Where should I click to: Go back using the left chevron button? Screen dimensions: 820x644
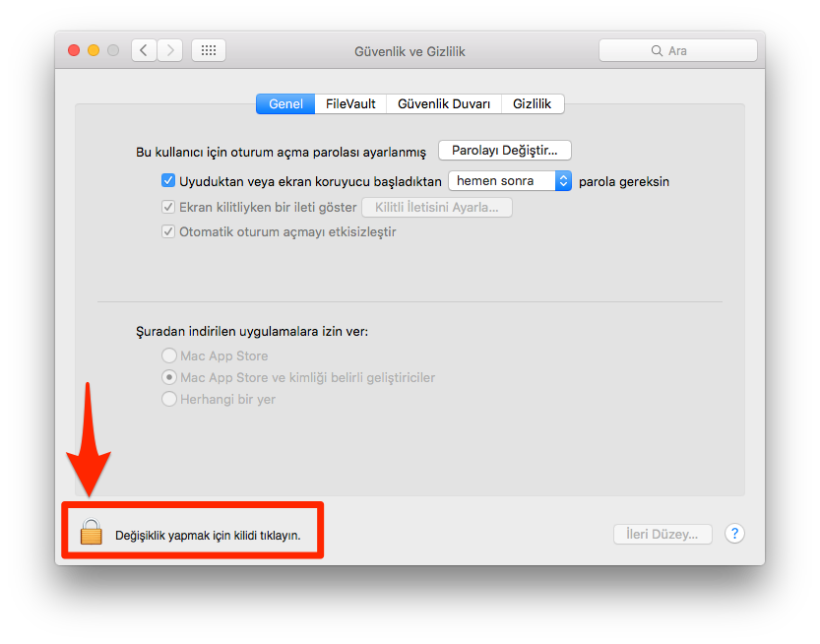(144, 51)
